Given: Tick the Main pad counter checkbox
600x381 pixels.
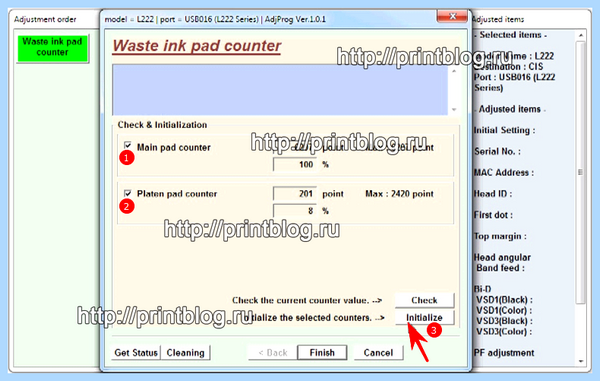Looking at the screenshot, I should (127, 145).
